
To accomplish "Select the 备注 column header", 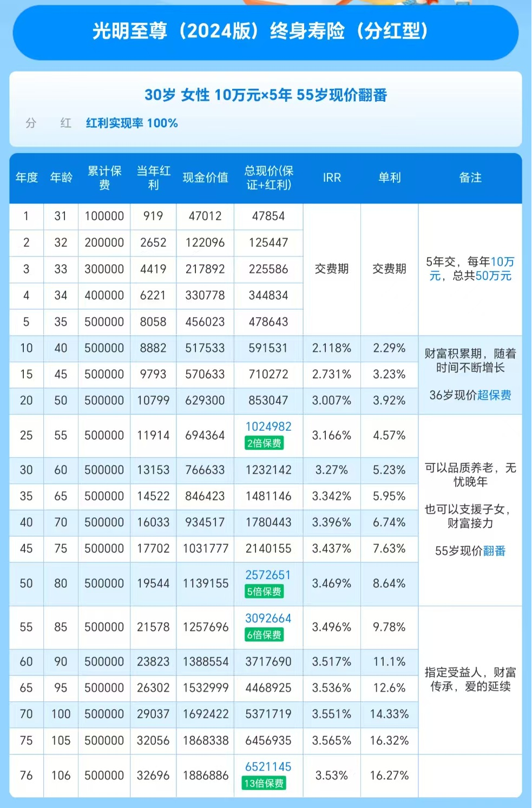I will coord(470,178).
